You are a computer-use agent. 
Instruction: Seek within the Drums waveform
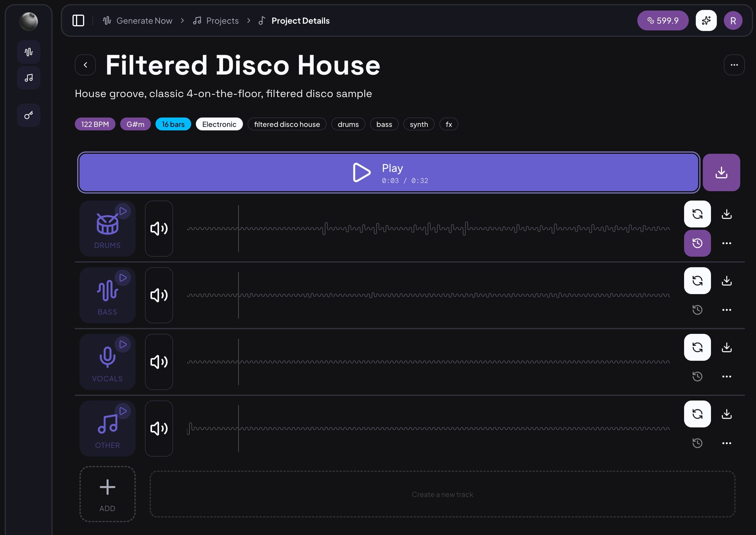[x=428, y=229]
